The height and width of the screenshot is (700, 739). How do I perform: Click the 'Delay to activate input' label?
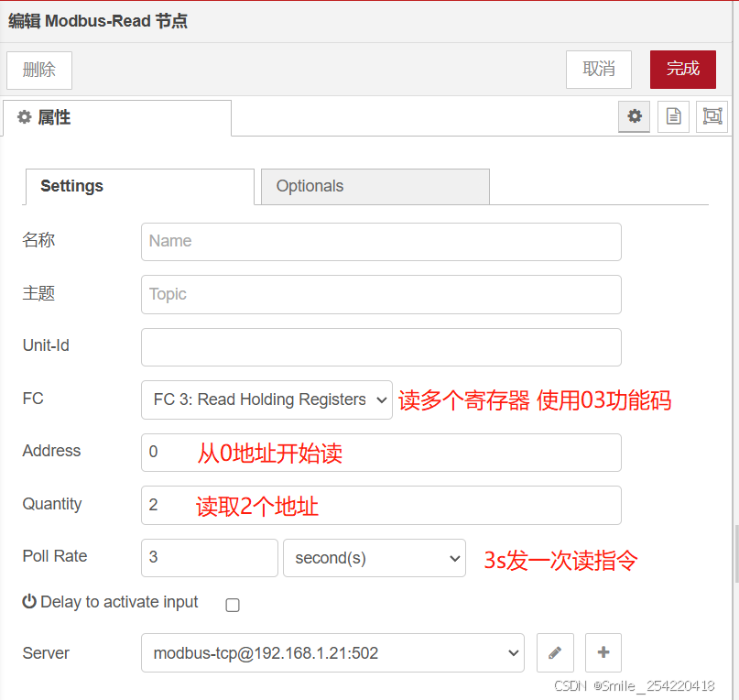[x=119, y=602]
